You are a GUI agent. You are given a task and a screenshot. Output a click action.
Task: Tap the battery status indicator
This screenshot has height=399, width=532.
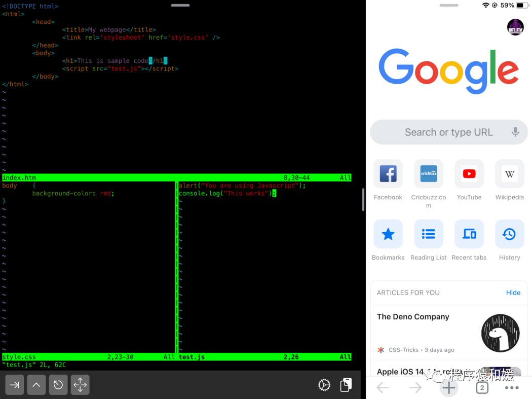click(522, 6)
